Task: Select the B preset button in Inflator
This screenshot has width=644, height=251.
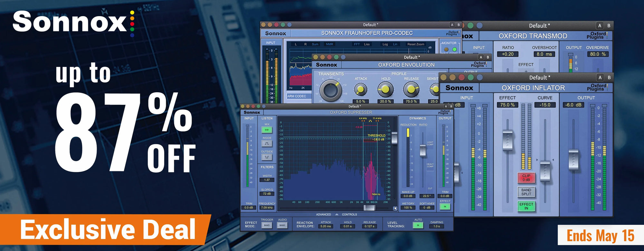Action: (609, 77)
